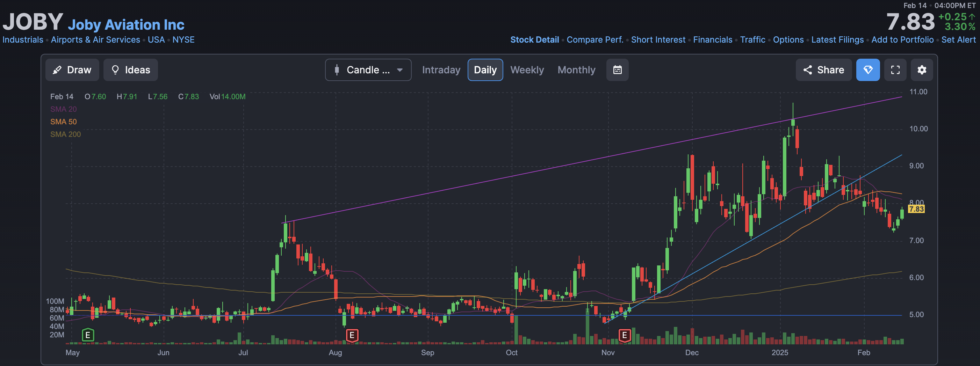The height and width of the screenshot is (366, 980).
Task: Click Add to Portfolio link
Action: (902, 39)
